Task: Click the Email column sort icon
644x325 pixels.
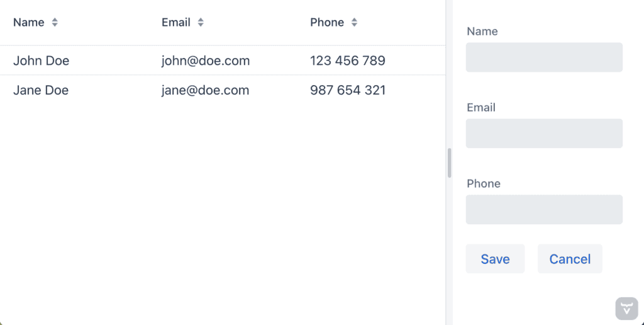Action: tap(201, 23)
